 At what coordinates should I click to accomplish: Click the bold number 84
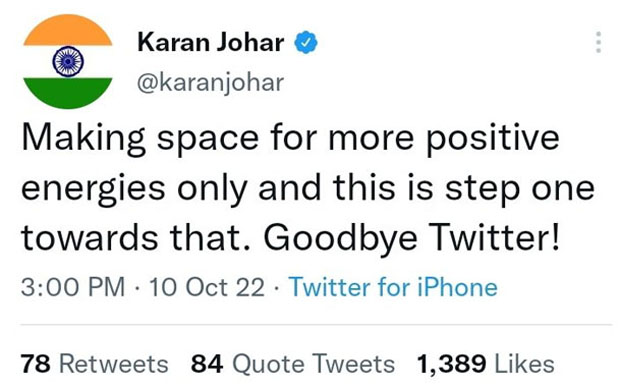[207, 363]
